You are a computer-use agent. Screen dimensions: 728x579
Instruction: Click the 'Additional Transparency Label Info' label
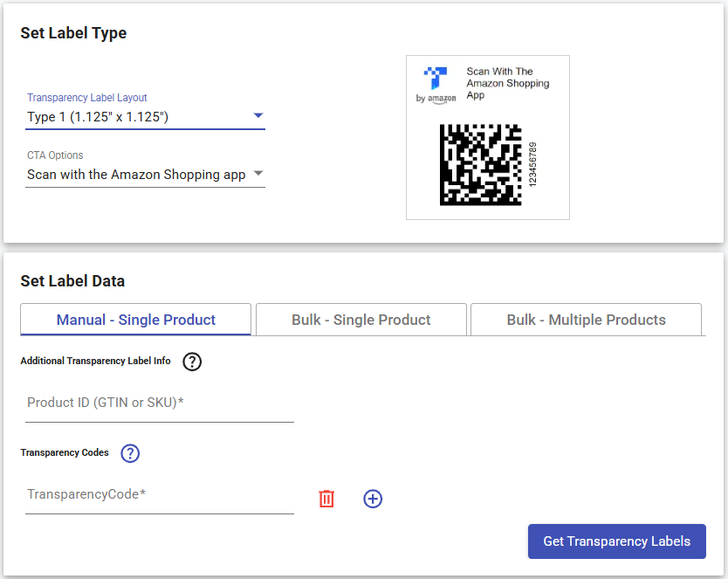pos(95,361)
